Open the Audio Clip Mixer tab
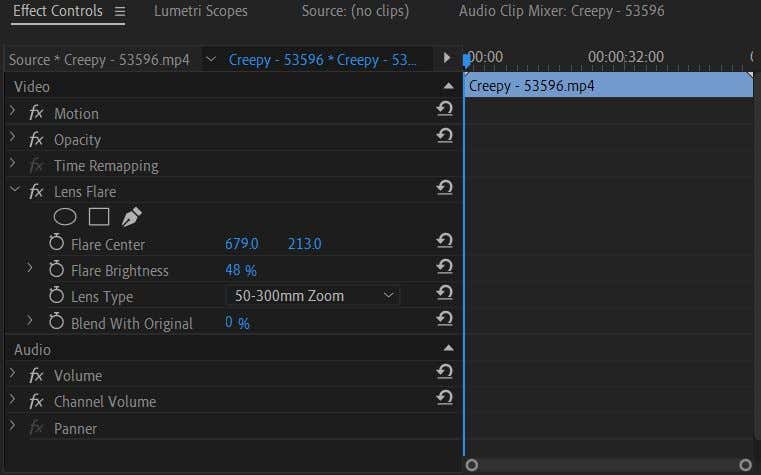761x475 pixels. [561, 12]
